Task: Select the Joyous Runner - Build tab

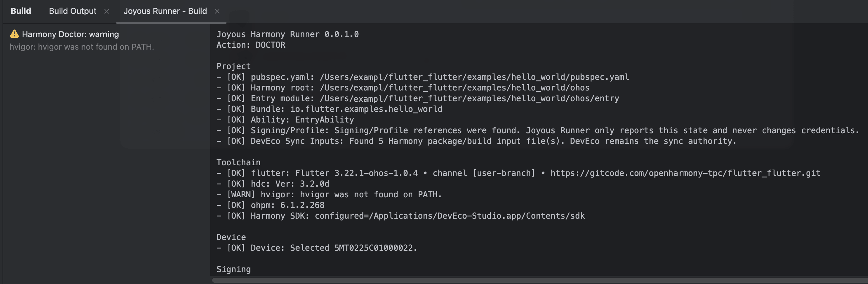Action: 165,11
